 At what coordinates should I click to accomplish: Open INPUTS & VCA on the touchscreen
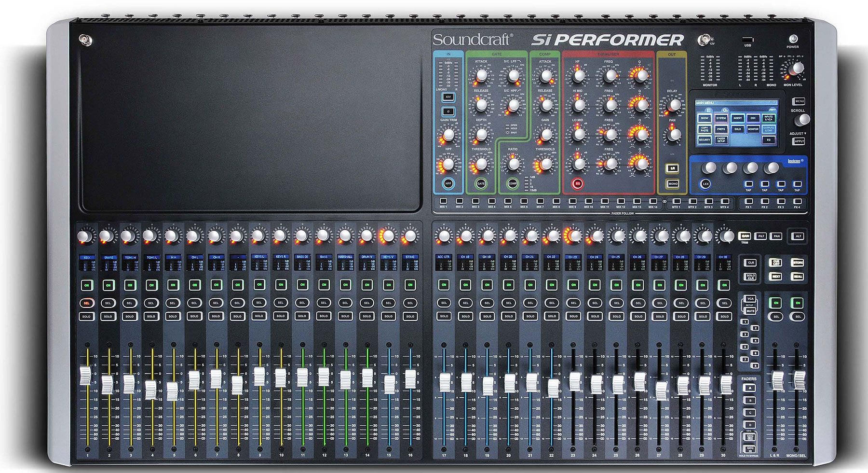tap(769, 118)
